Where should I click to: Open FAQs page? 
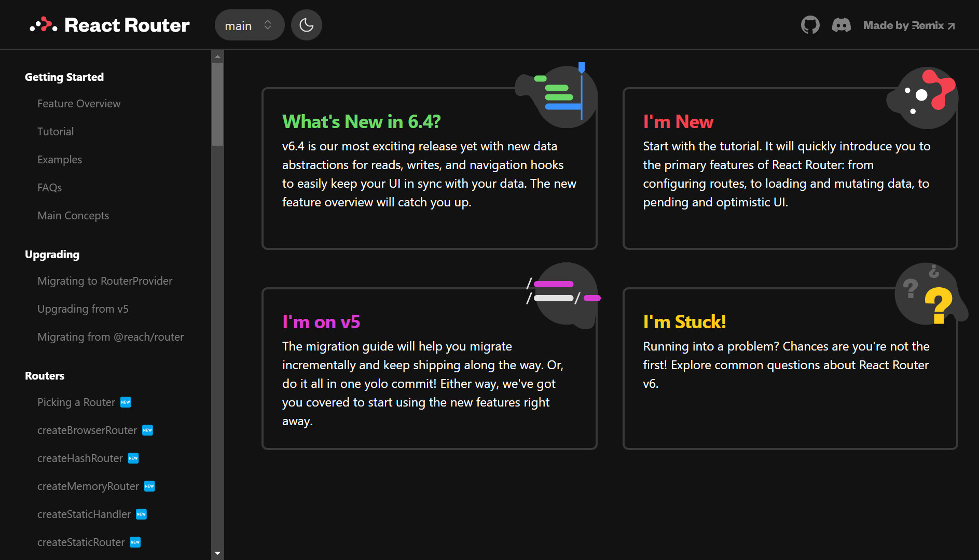pos(49,188)
